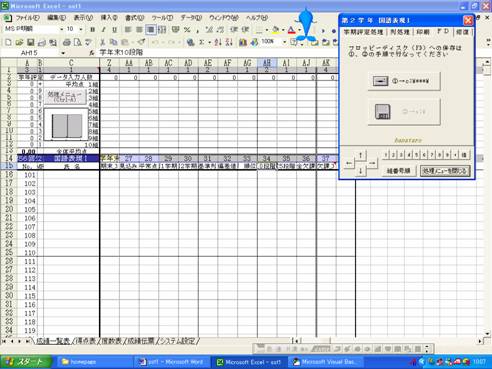Select the システム設定 sheet tab

(178, 341)
